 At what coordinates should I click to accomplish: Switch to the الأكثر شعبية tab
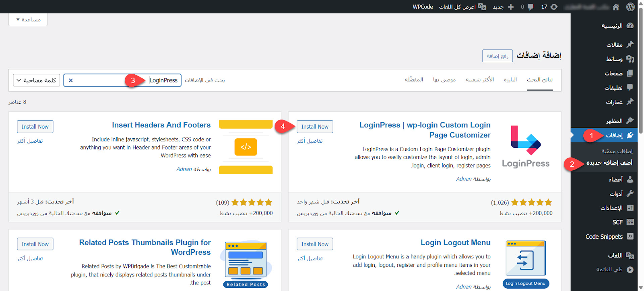coord(479,80)
